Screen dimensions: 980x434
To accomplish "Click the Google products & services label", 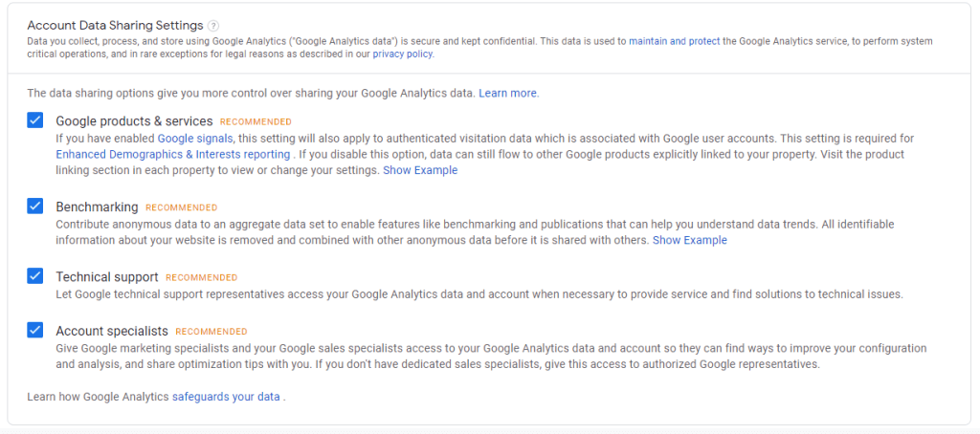I will [134, 121].
